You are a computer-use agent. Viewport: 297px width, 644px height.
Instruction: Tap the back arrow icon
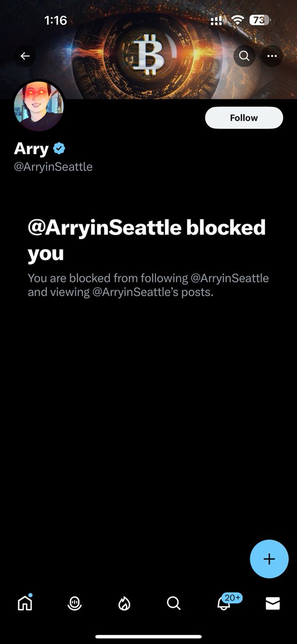[x=25, y=56]
